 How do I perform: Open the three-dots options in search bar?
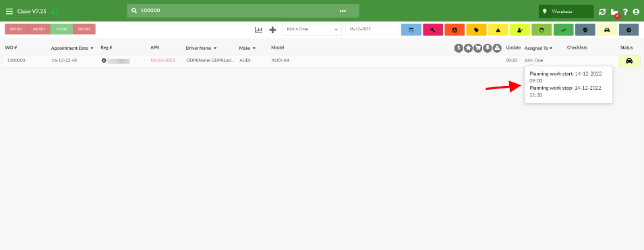point(343,11)
